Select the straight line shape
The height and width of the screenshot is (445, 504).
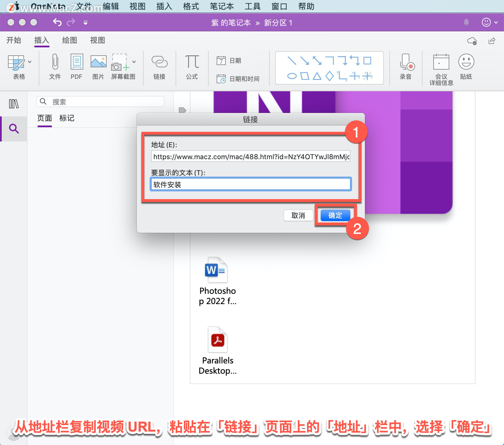pos(292,60)
